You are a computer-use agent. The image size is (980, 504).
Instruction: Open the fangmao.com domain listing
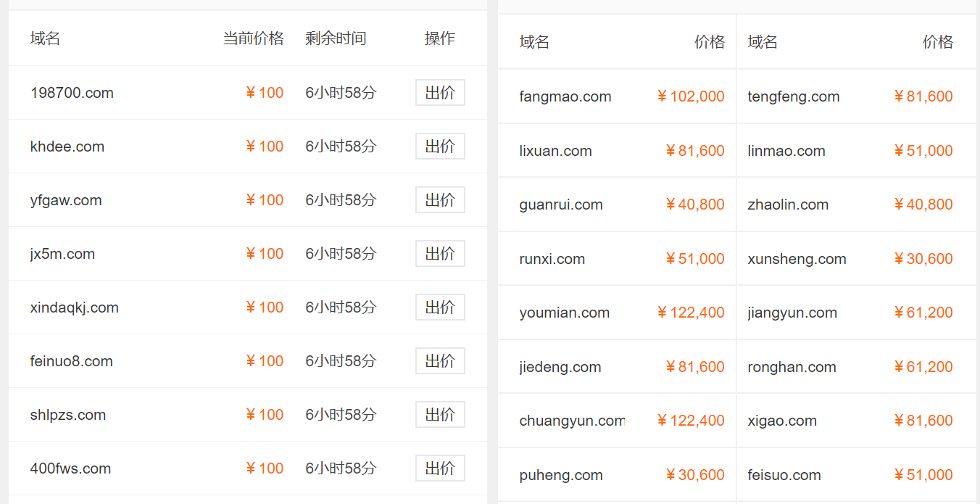pyautogui.click(x=564, y=96)
